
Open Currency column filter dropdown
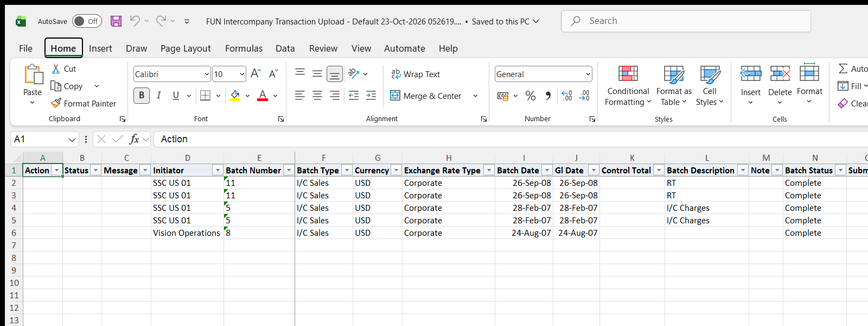[x=396, y=170]
